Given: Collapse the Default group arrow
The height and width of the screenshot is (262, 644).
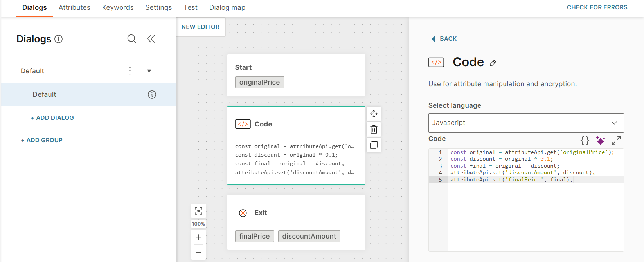Looking at the screenshot, I should click(149, 71).
